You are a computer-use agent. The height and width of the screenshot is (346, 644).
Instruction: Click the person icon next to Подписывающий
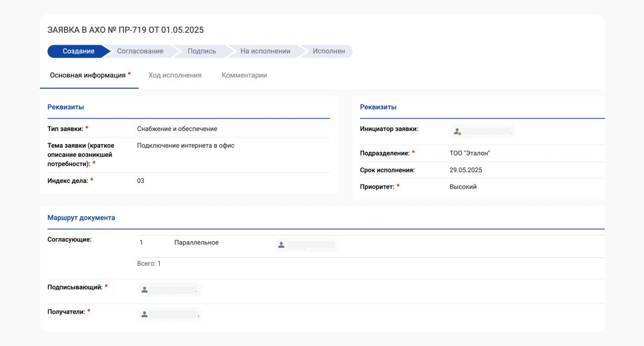tap(144, 290)
